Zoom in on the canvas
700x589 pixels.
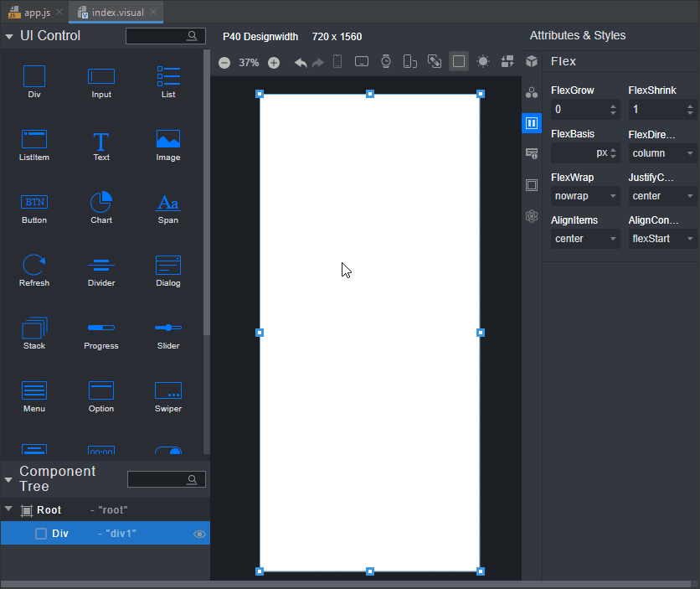(x=274, y=63)
